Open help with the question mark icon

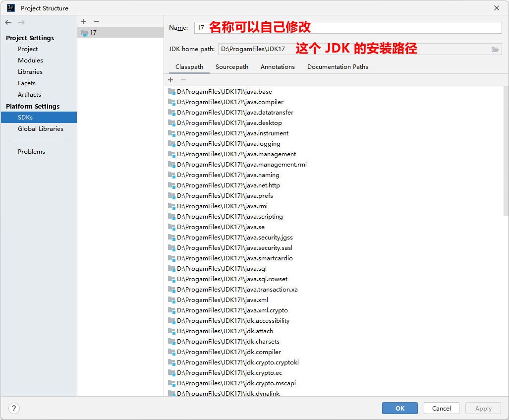coord(14,408)
